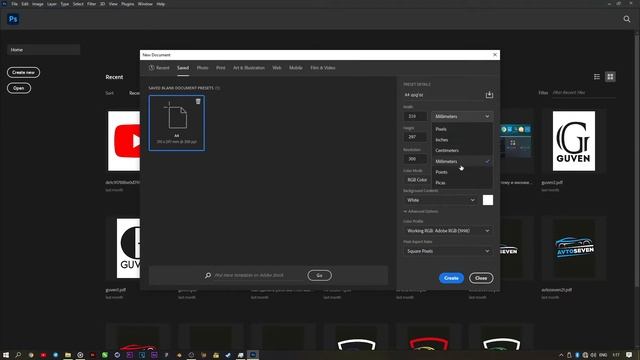This screenshot has width=640, height=360.
Task: Open the YouTube logo recent file thumbnail
Action: click(x=124, y=141)
